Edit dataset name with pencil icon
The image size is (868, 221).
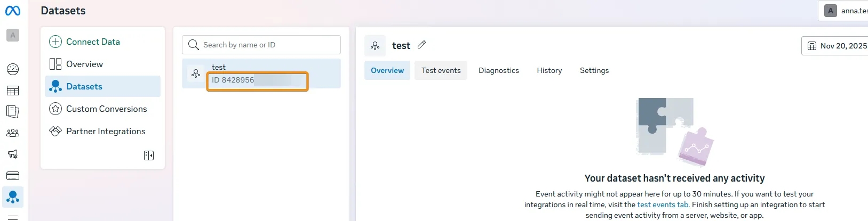tap(421, 45)
